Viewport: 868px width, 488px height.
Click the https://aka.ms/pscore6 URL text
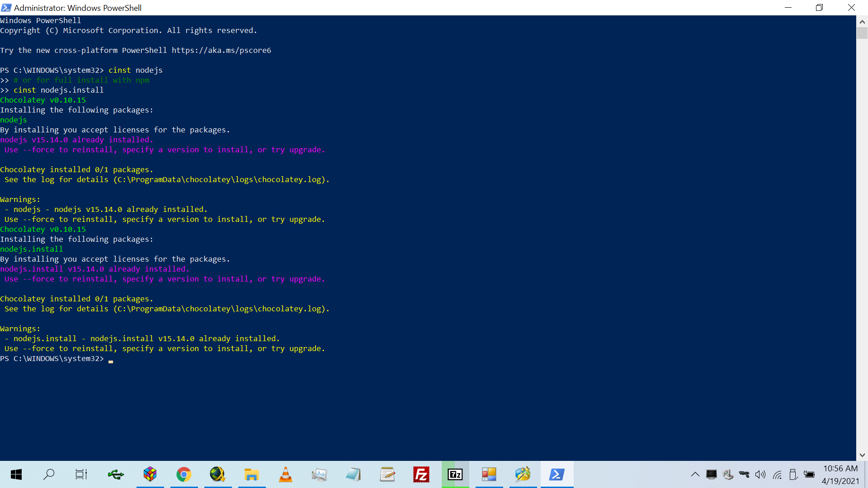pyautogui.click(x=222, y=50)
